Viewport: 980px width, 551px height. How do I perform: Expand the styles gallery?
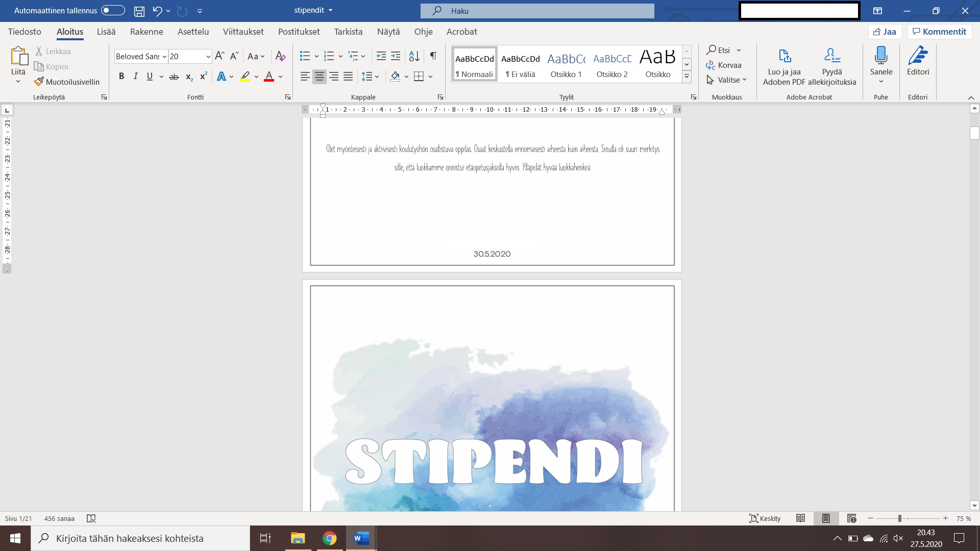click(687, 77)
